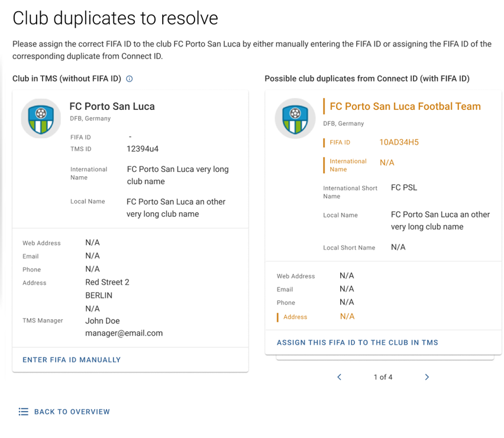
Task: Click the info icon beside Club in TMS heading
Action: 129,79
